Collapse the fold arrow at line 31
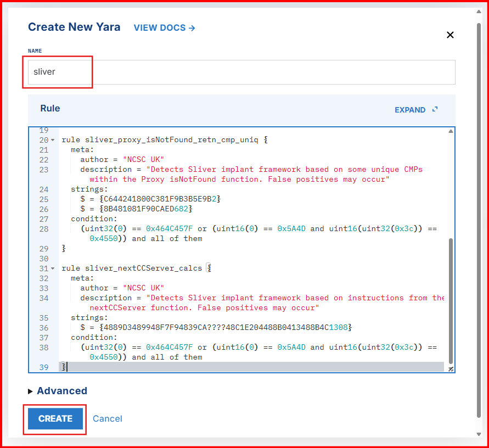Viewport: 489px width, 448px height. click(x=53, y=268)
